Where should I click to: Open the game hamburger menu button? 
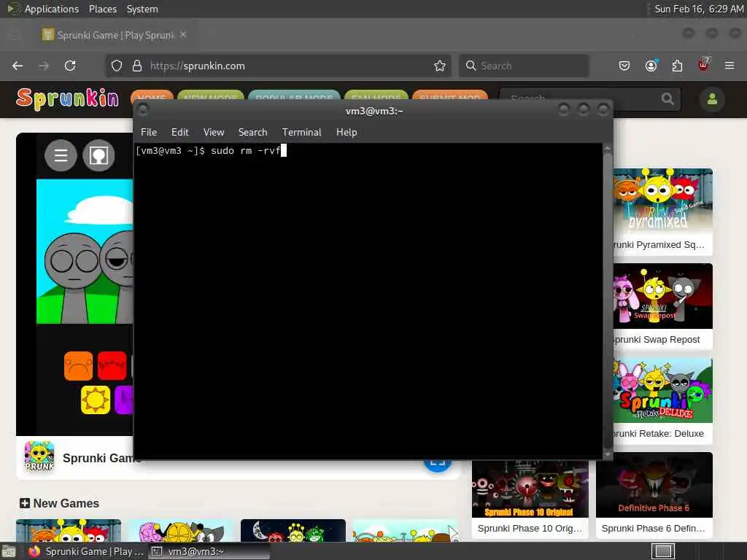pyautogui.click(x=61, y=155)
